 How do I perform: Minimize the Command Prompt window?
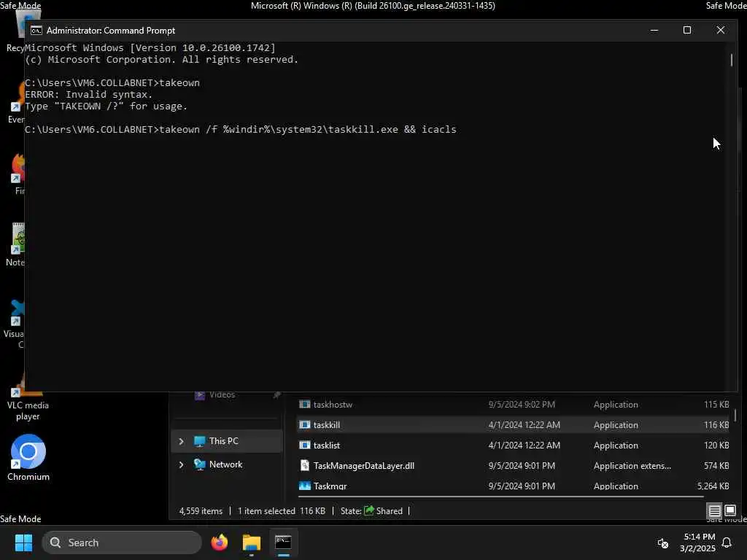[x=654, y=30]
